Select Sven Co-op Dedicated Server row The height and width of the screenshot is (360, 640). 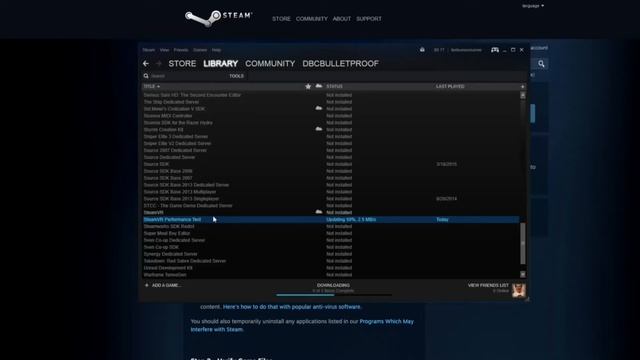click(331, 240)
